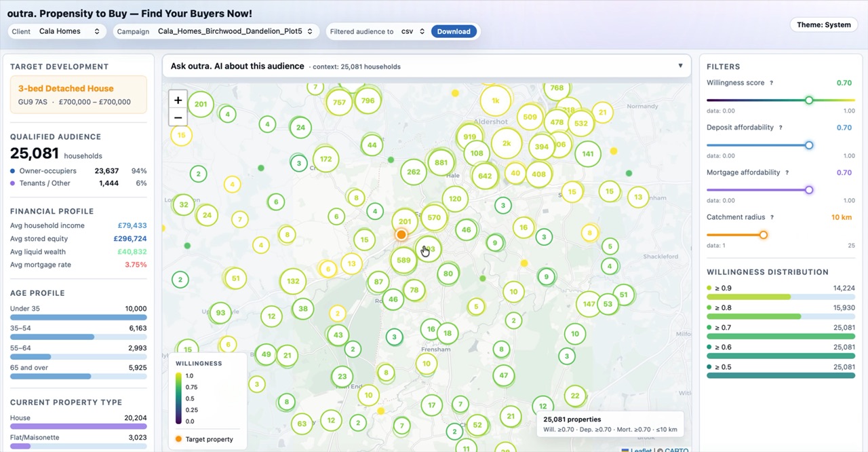Adjust the Mortgage affordability slider handle
This screenshot has height=452, width=868.
[x=809, y=190]
